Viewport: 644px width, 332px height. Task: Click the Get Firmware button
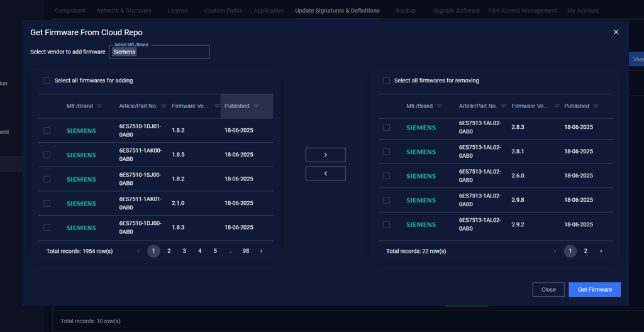click(594, 289)
